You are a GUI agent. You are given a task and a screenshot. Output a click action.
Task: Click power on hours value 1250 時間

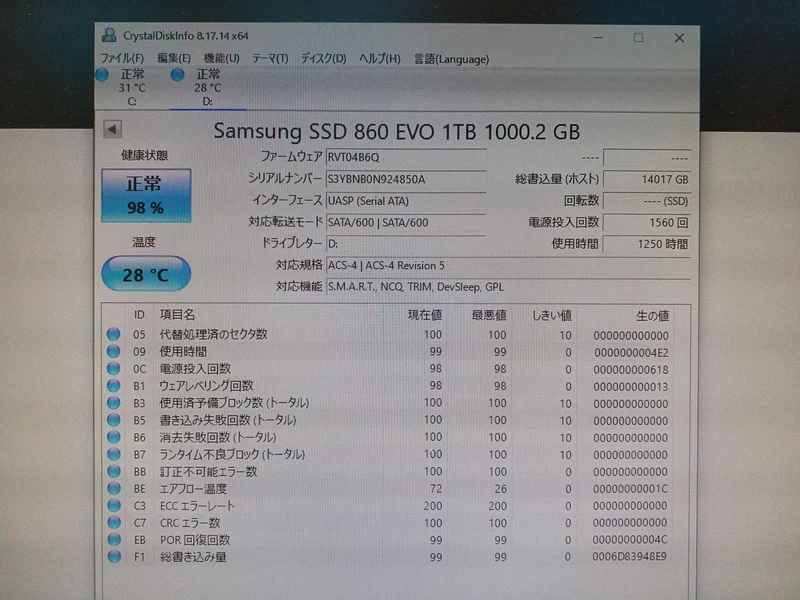[x=647, y=244]
